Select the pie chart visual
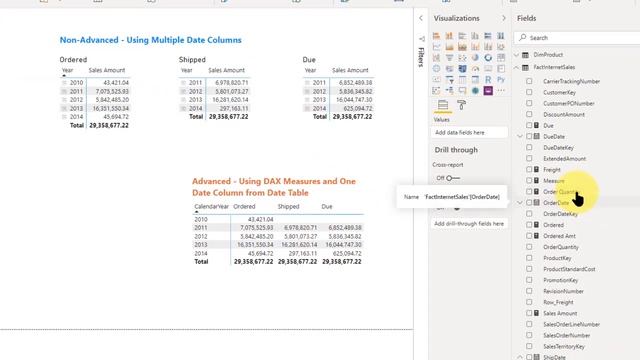The height and width of the screenshot is (360, 640). click(475, 58)
